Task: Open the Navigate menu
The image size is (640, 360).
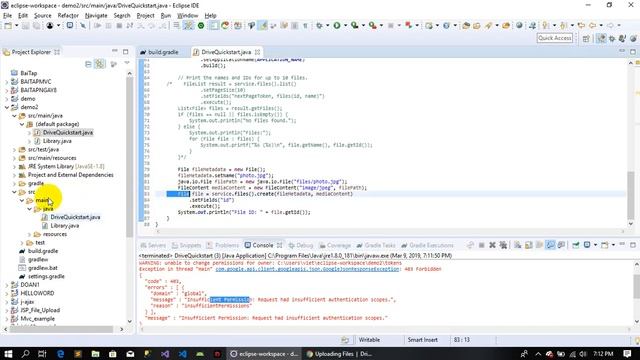Action: [x=96, y=16]
